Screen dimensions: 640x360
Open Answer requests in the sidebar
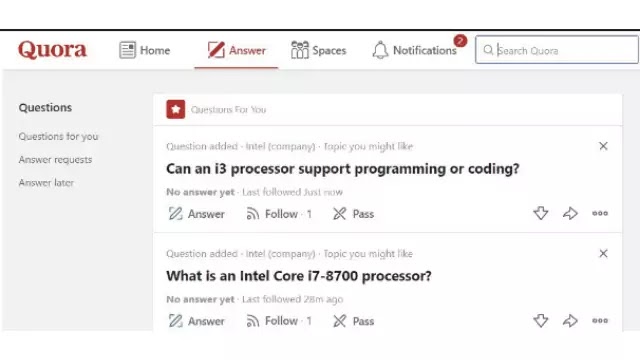[55, 160]
